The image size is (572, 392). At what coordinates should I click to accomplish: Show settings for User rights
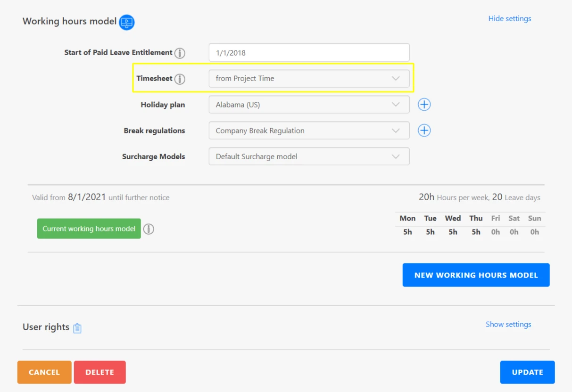point(508,325)
